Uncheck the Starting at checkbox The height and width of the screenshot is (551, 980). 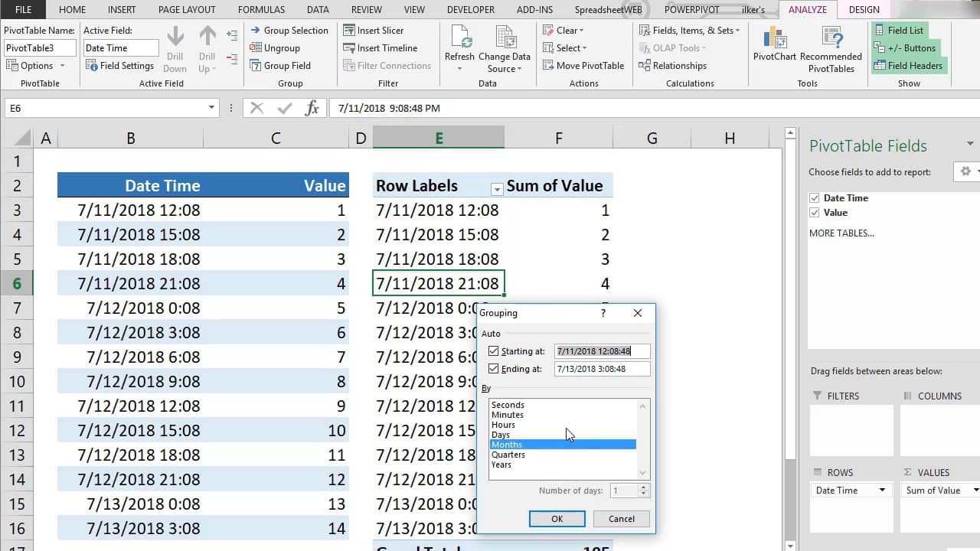pos(494,351)
